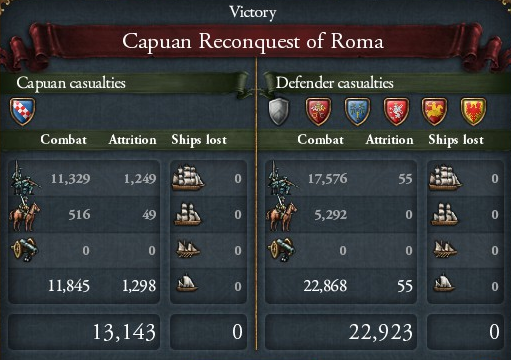This screenshot has width=511, height=360.
Task: Click the red Papal keys shield
Action: click(x=319, y=112)
